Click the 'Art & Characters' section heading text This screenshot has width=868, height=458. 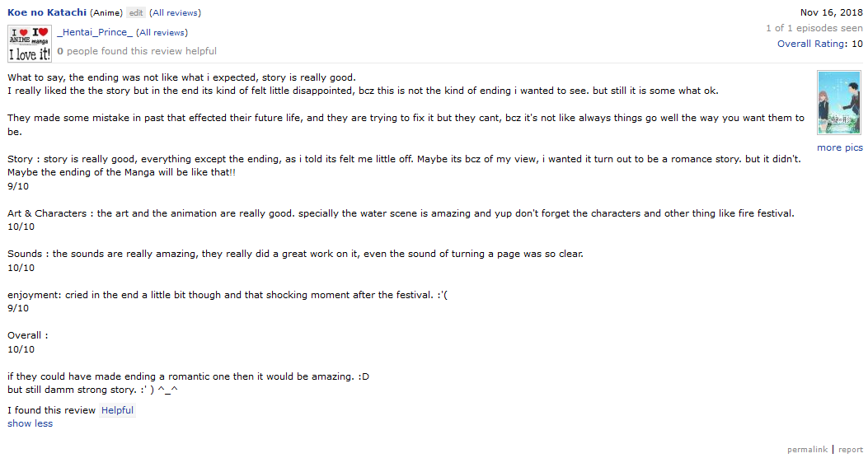pyautogui.click(x=46, y=213)
